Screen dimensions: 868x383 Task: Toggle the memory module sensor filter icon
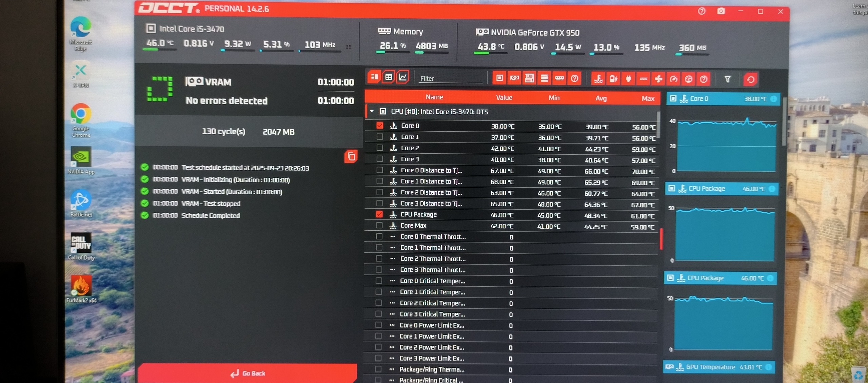(559, 79)
